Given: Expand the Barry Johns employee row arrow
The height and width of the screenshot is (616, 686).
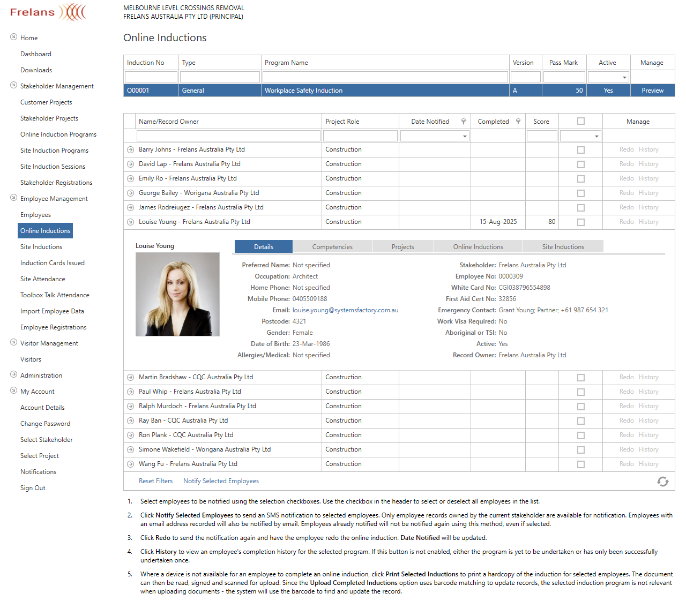Looking at the screenshot, I should click(x=130, y=149).
